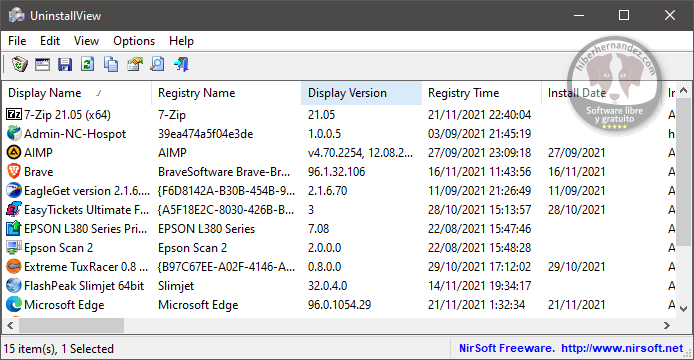
Task: Click the Find magnifier toolbar icon
Action: click(x=157, y=65)
